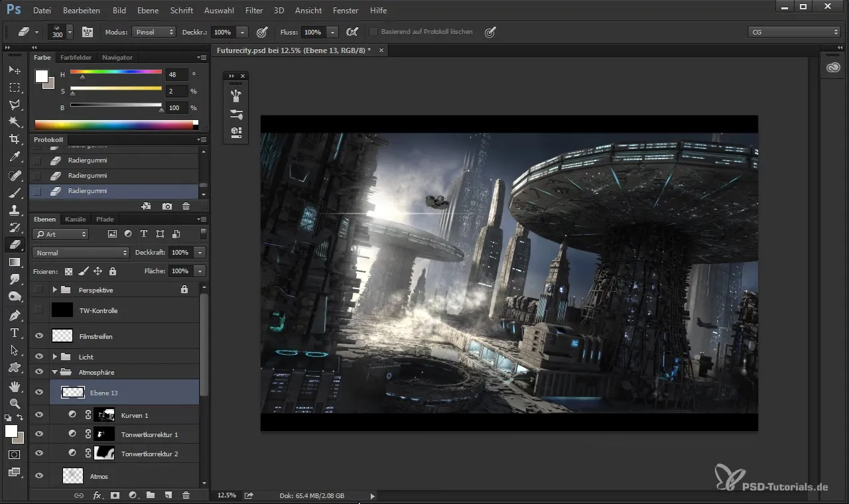Screen dimensions: 849x504
Task: Click the hue H value field
Action: pos(177,75)
